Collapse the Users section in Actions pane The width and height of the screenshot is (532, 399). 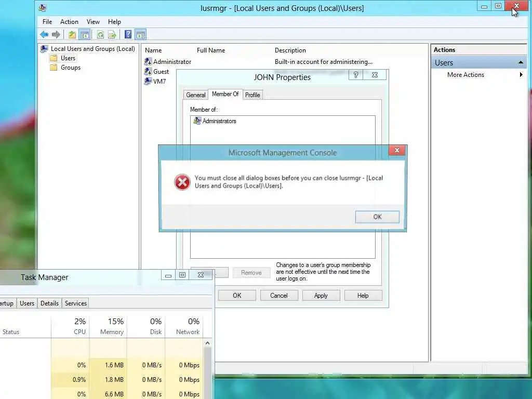click(521, 63)
